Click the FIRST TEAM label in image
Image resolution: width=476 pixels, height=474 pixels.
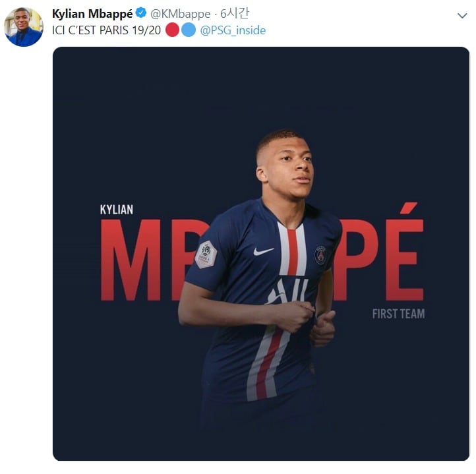(398, 314)
